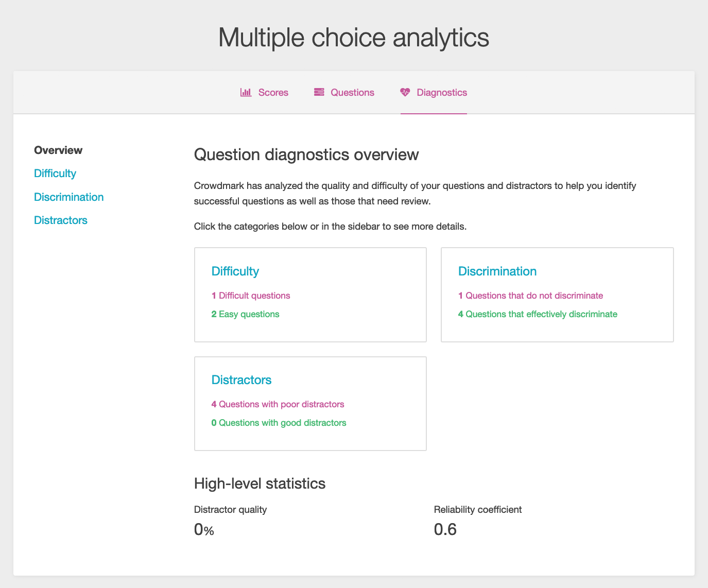This screenshot has height=588, width=708.
Task: Click the Scores bar chart icon
Action: tap(246, 93)
